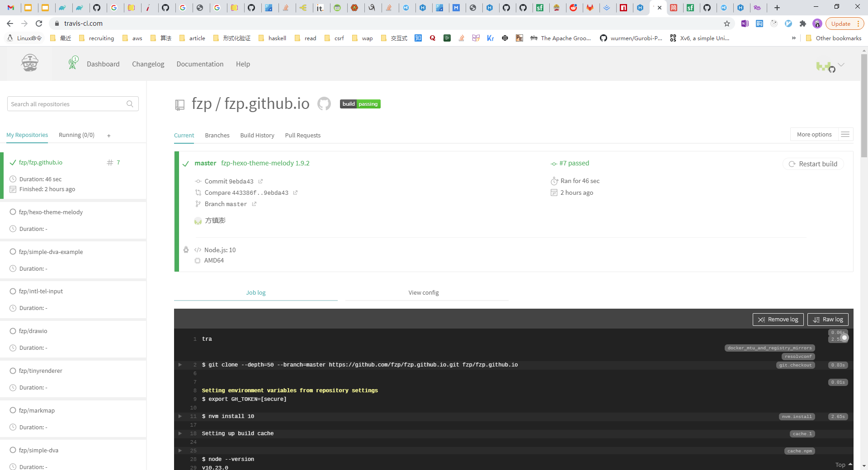Image resolution: width=868 pixels, height=470 pixels.
Task: Expand the account chevron near the avatar
Action: pos(841,65)
